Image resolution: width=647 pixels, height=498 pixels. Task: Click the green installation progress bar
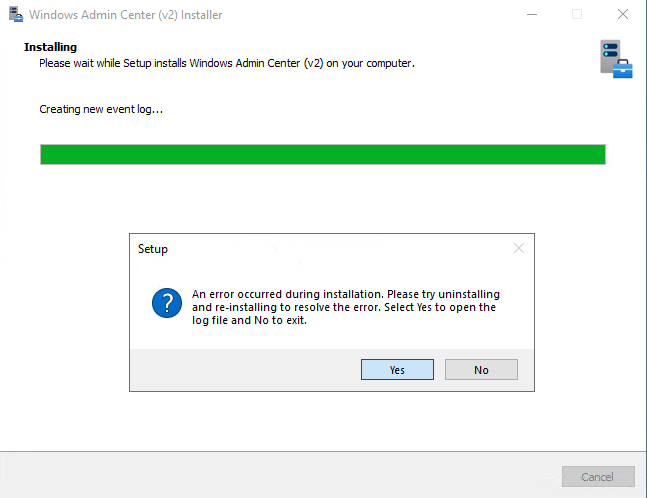[322, 154]
